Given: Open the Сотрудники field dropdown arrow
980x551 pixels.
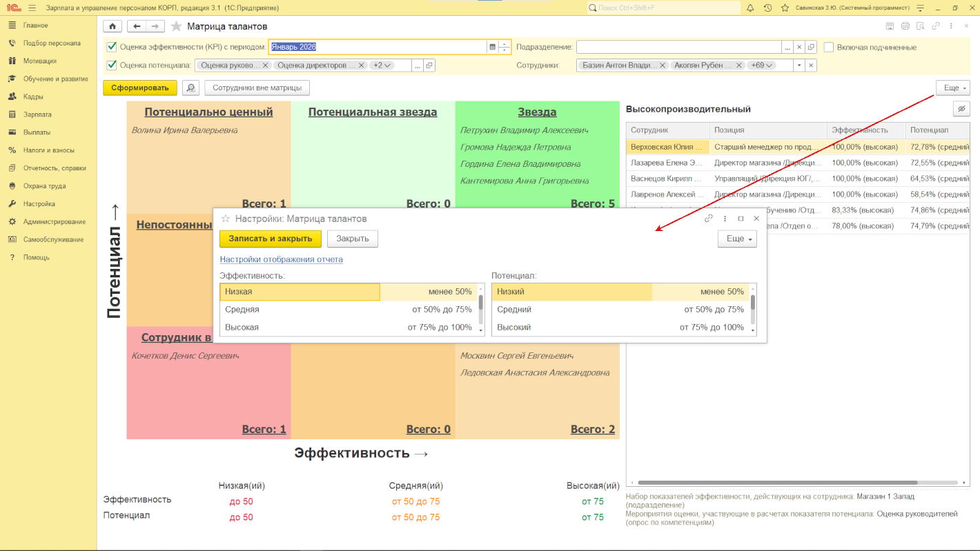Looking at the screenshot, I should pos(799,66).
